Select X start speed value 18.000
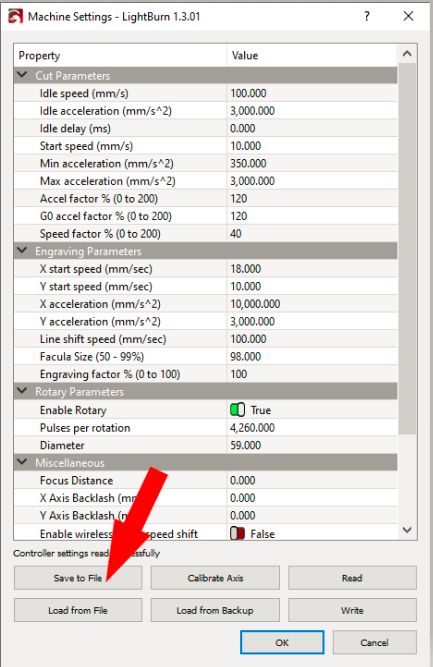The height and width of the screenshot is (667, 433). 312,269
